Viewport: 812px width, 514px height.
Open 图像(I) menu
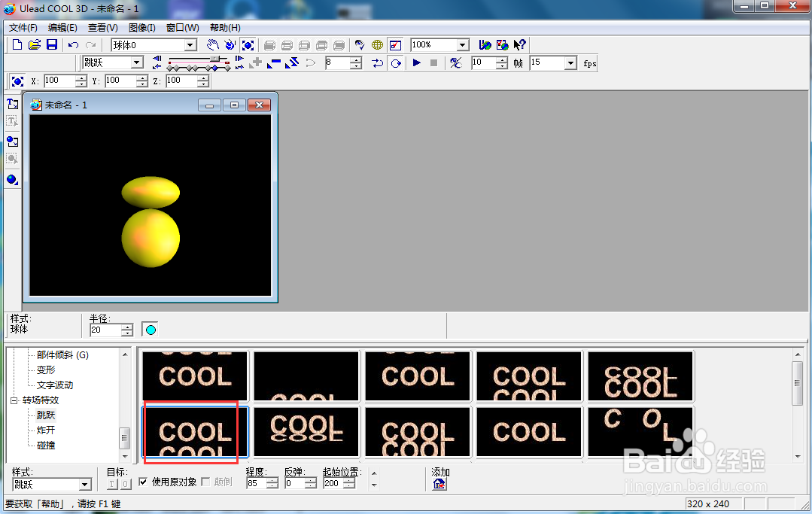tap(142, 28)
